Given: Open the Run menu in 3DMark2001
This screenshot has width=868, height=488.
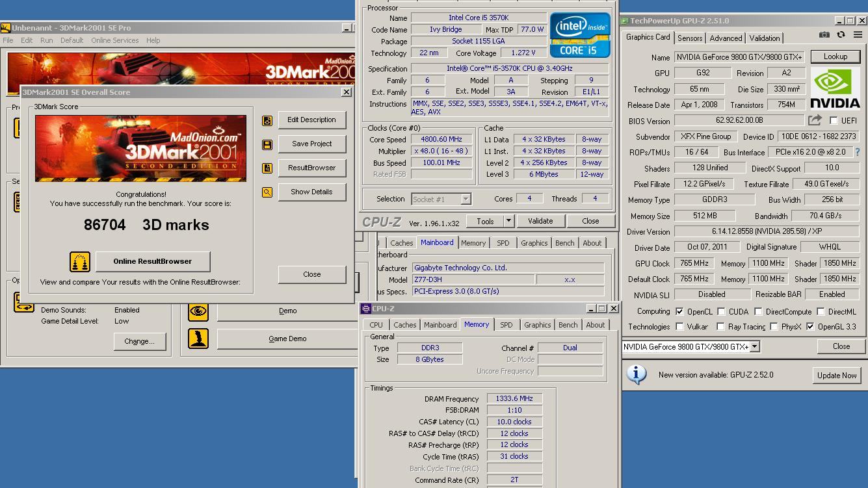Looking at the screenshot, I should point(46,40).
